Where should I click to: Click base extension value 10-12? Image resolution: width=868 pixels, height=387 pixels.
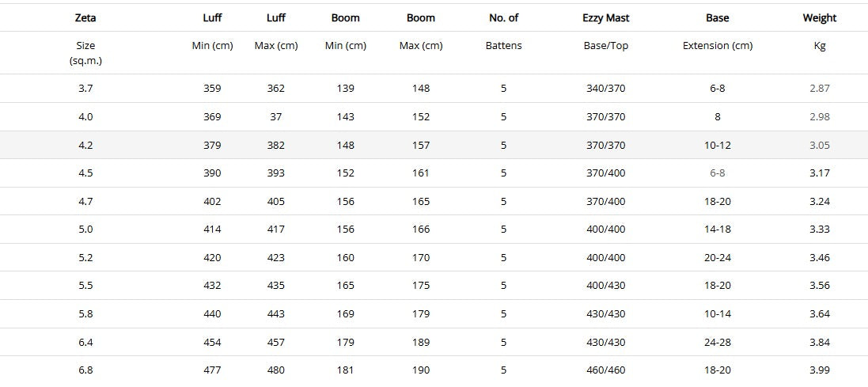[717, 145]
